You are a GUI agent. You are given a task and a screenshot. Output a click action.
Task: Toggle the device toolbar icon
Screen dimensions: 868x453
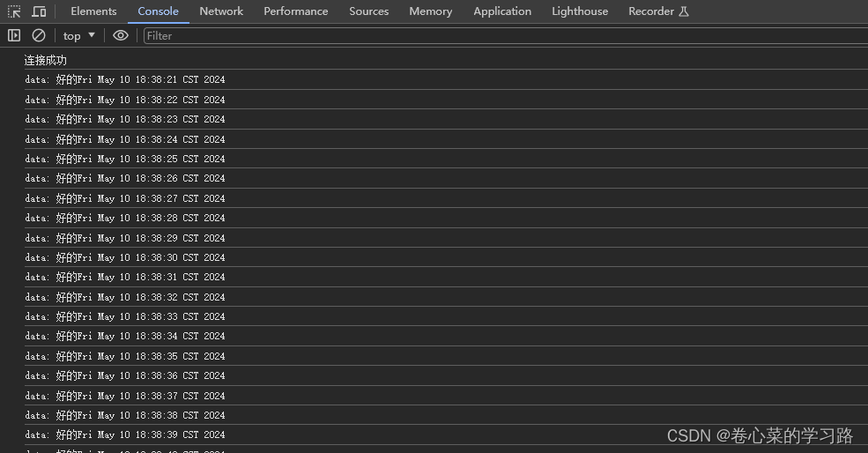pyautogui.click(x=39, y=11)
